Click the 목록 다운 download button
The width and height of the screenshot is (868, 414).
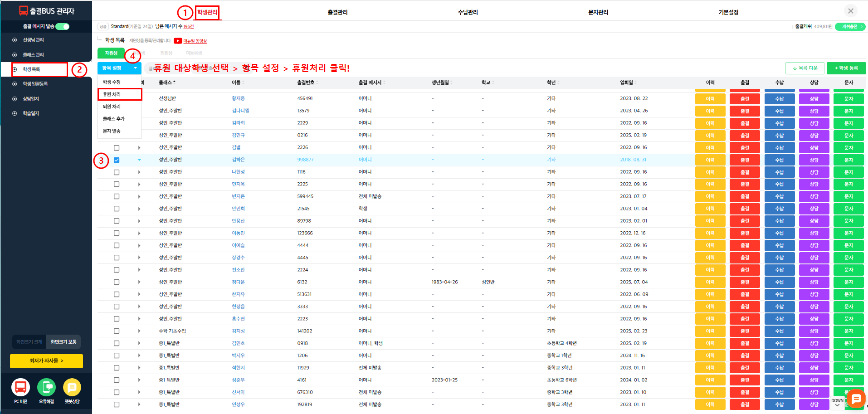coord(805,68)
